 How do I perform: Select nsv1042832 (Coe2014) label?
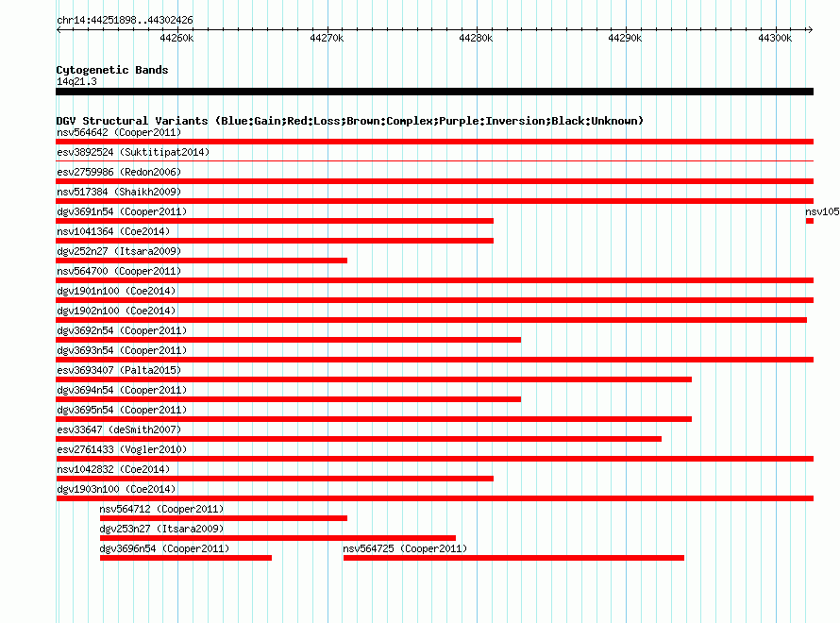click(113, 469)
